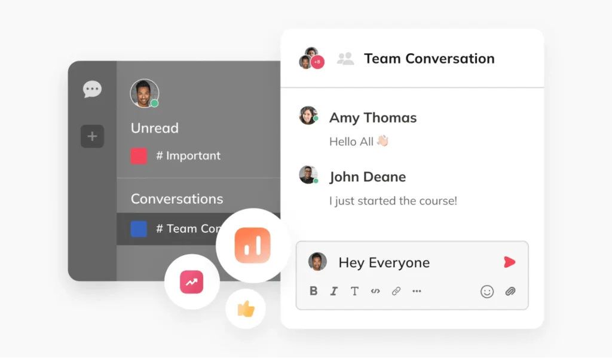Click the composer's own avatar
Viewport: 612px width, 364px height.
317,261
